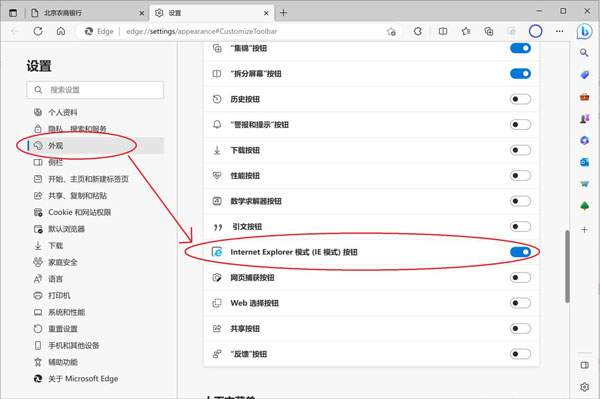Add a sidebar app with plus icon
The width and height of the screenshot is (600, 399).
584,230
